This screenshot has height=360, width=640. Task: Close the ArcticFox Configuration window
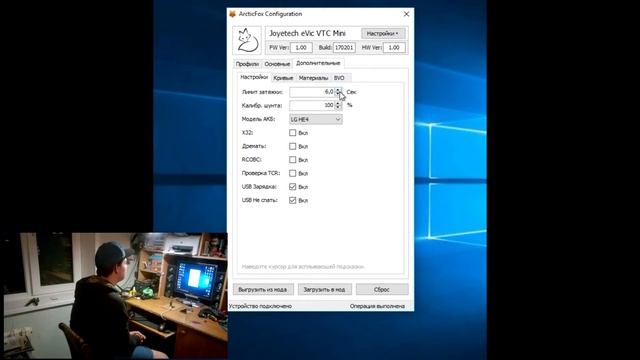click(x=406, y=14)
